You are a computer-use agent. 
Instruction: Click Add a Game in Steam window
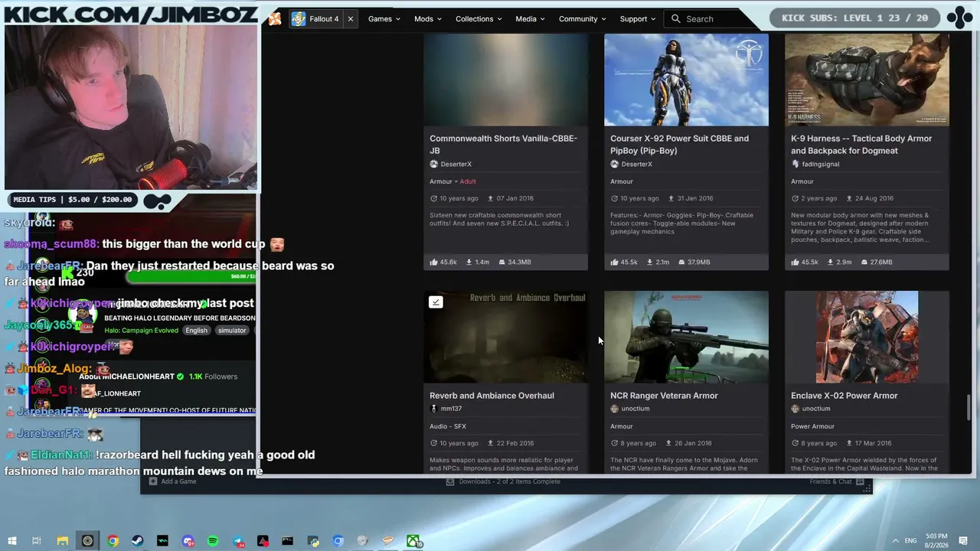point(173,481)
